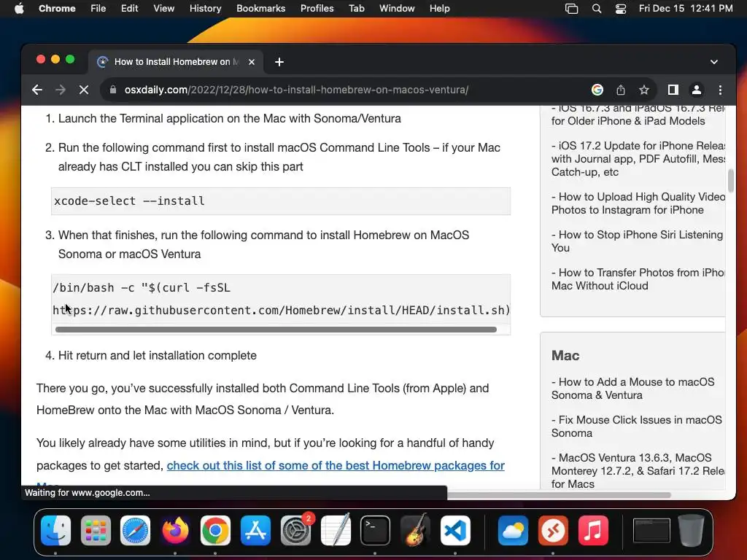
Task: Go back to the previous page
Action: coord(37,90)
